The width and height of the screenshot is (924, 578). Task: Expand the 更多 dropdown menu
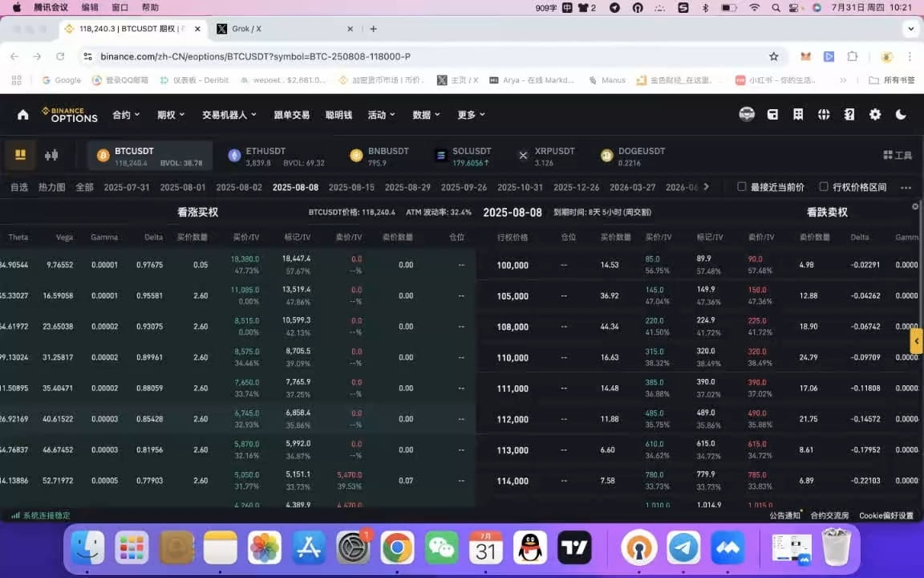[471, 115]
